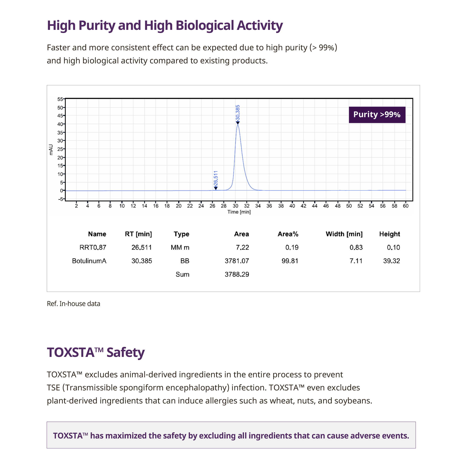Click the TOXSTA Safety heading
The height and width of the screenshot is (476, 457).
coord(96,352)
